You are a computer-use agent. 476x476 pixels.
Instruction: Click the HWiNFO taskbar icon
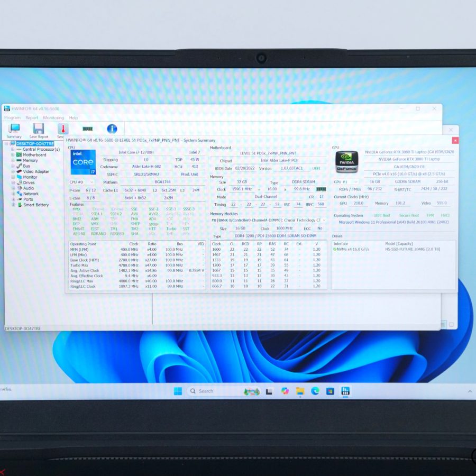(345, 391)
